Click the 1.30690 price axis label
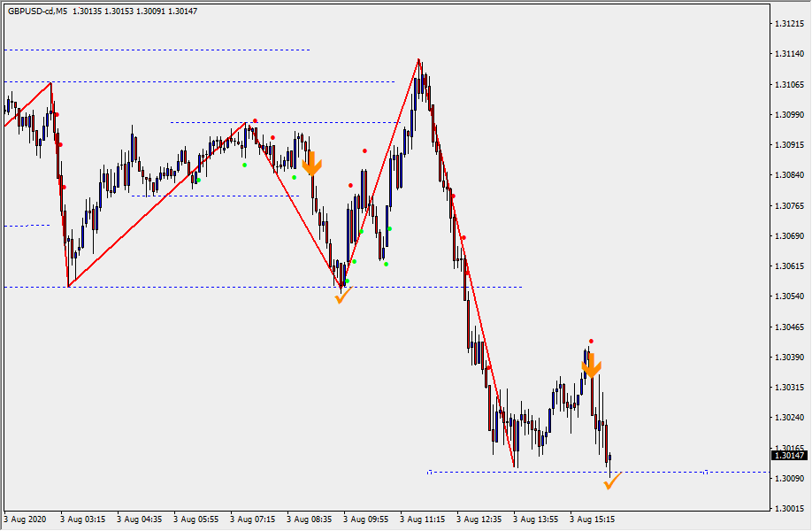Screen dimensions: 812x531 pyautogui.click(x=788, y=236)
